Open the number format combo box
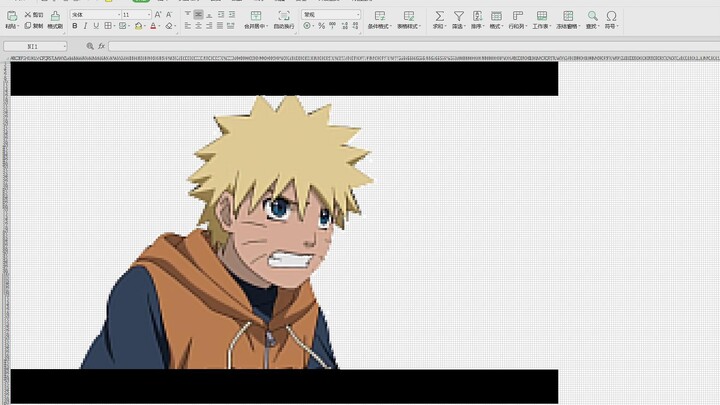The width and height of the screenshot is (720, 405). [331, 15]
